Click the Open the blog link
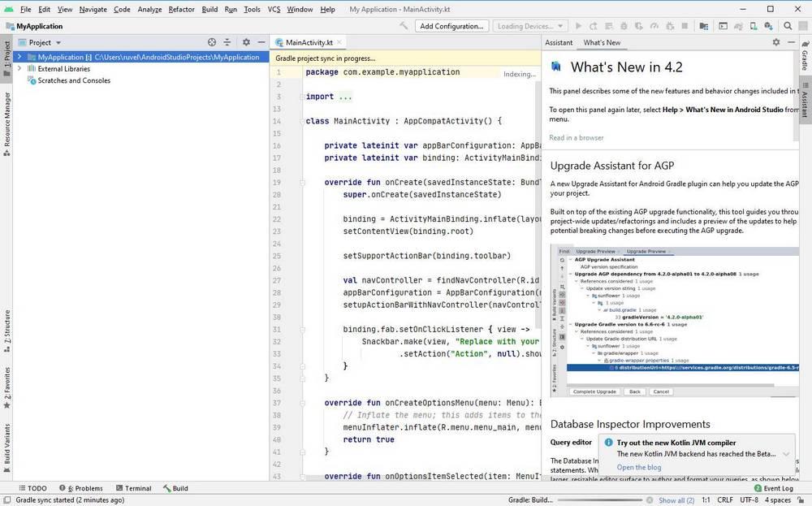Screen dimensions: 812x506 click(x=639, y=467)
